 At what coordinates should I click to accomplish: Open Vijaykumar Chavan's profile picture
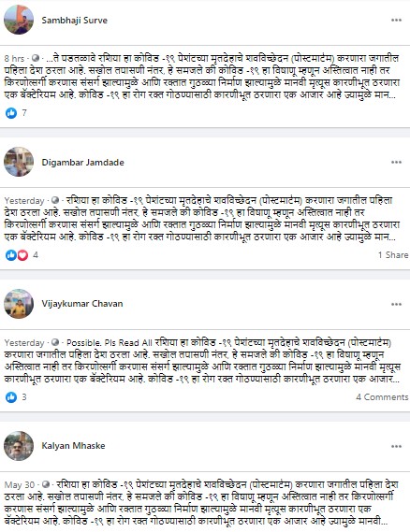tap(19, 304)
